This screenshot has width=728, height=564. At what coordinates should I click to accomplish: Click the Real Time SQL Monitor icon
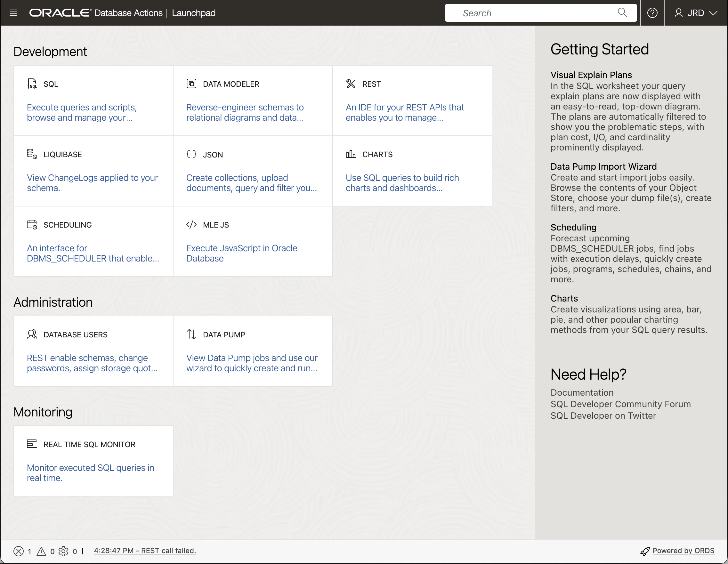32,444
